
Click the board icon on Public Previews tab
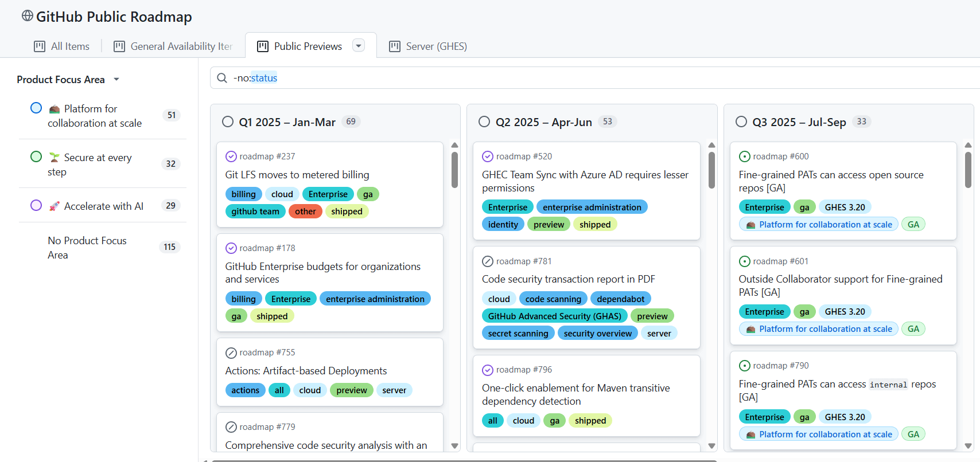click(263, 46)
